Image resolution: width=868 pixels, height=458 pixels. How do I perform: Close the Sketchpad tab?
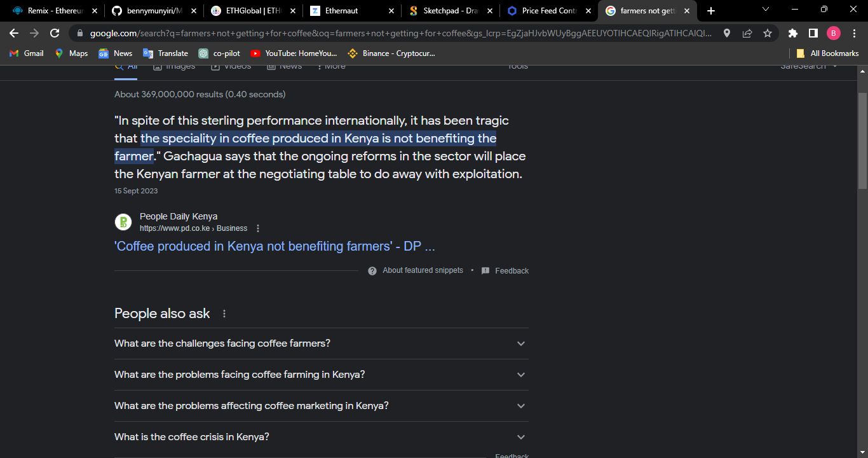point(490,11)
